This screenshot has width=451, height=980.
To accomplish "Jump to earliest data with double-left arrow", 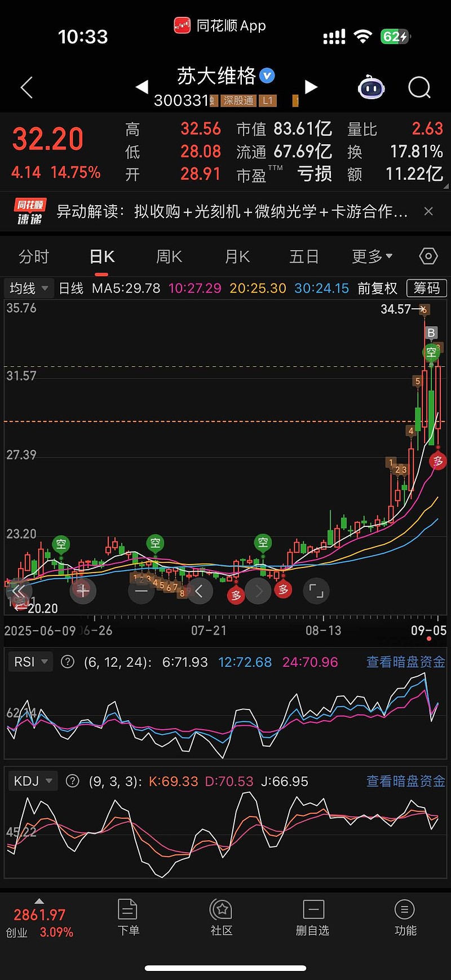I will [19, 591].
